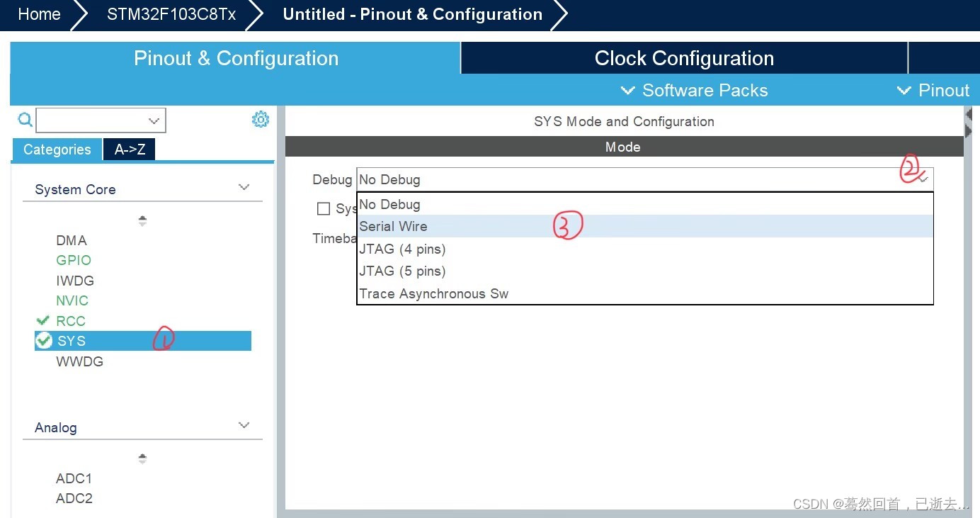Select ADC2 under Analog
Screen dimensions: 980x518
[74, 498]
